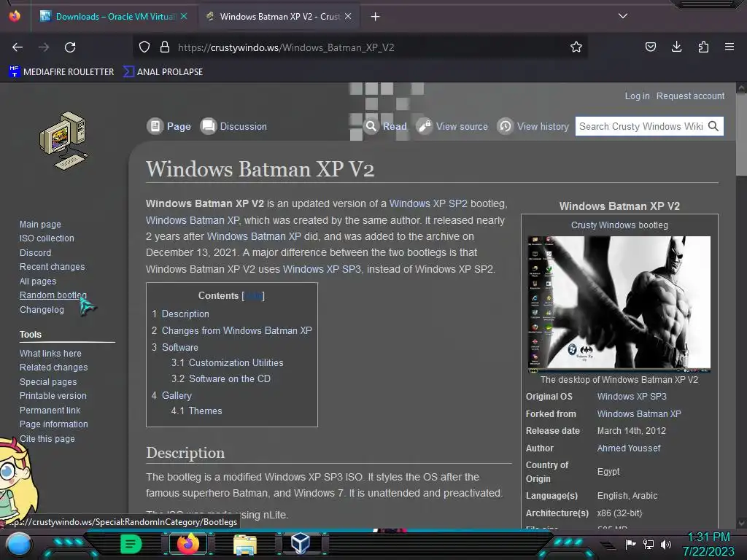Go forward one page in history
The height and width of the screenshot is (560, 747).
coord(44,47)
